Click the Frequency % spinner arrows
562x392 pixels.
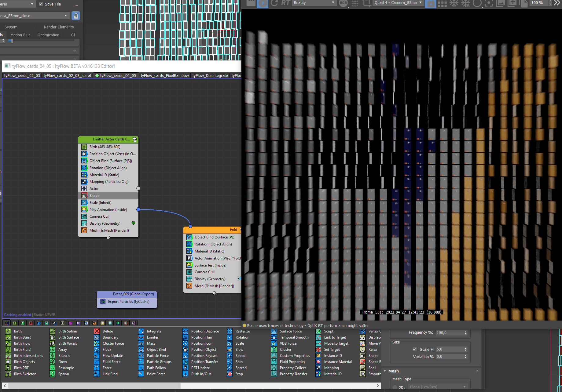pyautogui.click(x=465, y=333)
